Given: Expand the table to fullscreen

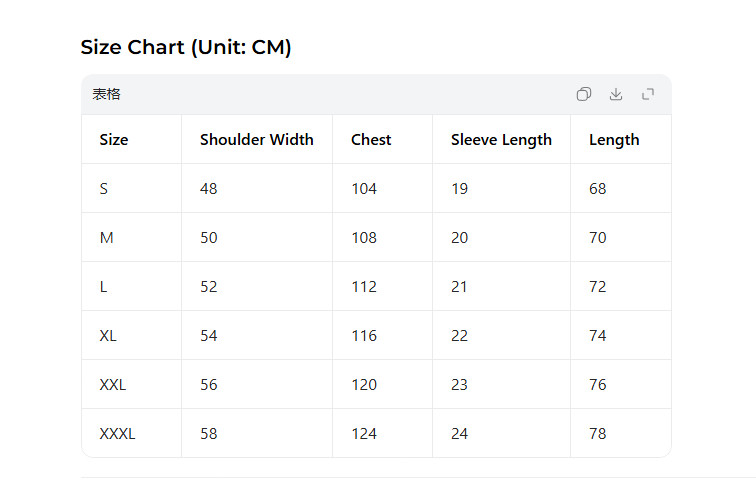Looking at the screenshot, I should coord(648,94).
